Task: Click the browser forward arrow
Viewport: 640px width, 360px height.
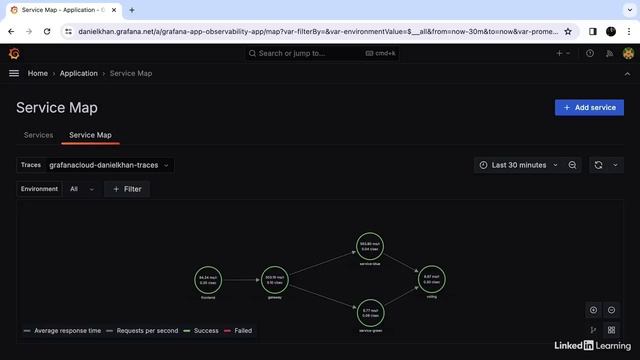Action: [x=29, y=31]
